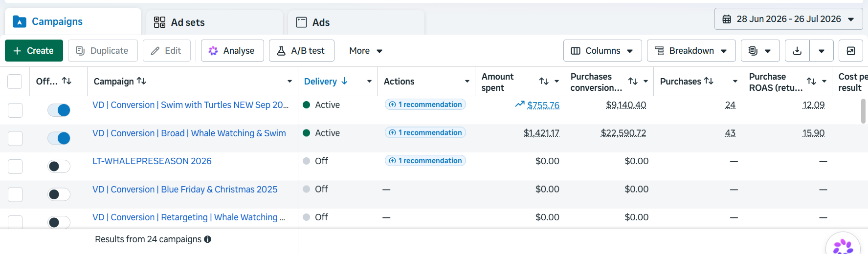Click the Cost per result column header
This screenshot has width=868, height=254.
(x=853, y=82)
